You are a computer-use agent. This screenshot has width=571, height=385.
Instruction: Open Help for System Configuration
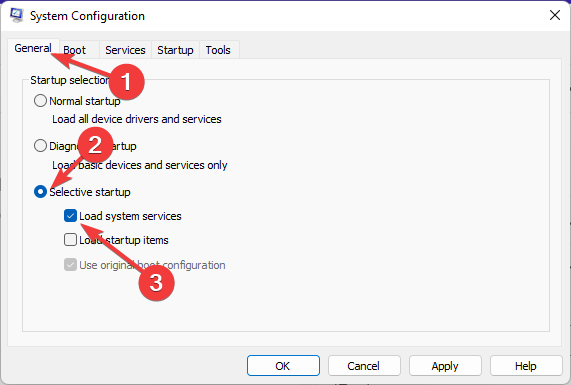pyautogui.click(x=526, y=366)
